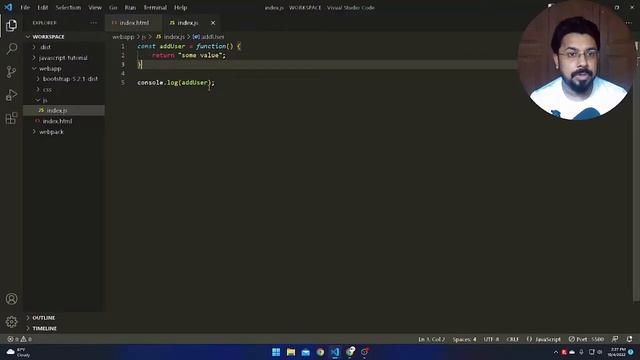The image size is (640, 360).
Task: Click the microphone tray icon
Action: tap(581, 352)
